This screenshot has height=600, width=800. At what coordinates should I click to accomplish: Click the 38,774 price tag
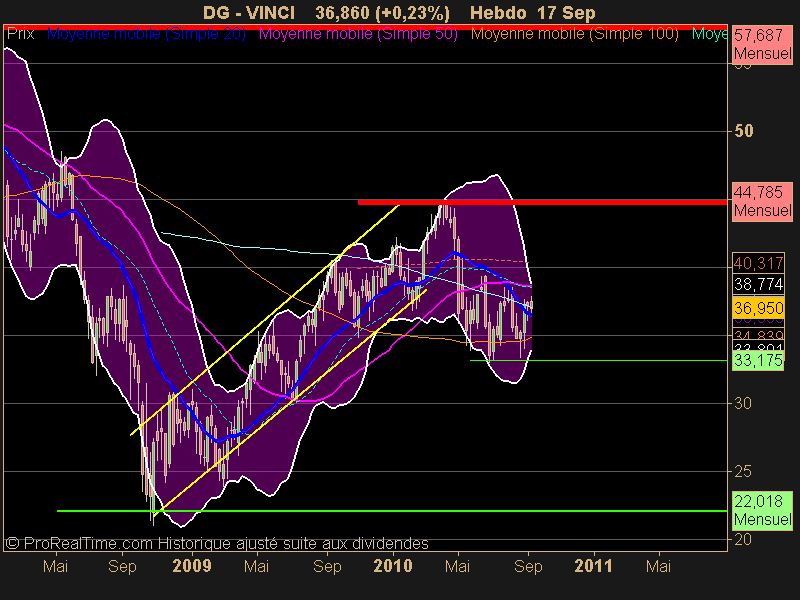pyautogui.click(x=758, y=284)
